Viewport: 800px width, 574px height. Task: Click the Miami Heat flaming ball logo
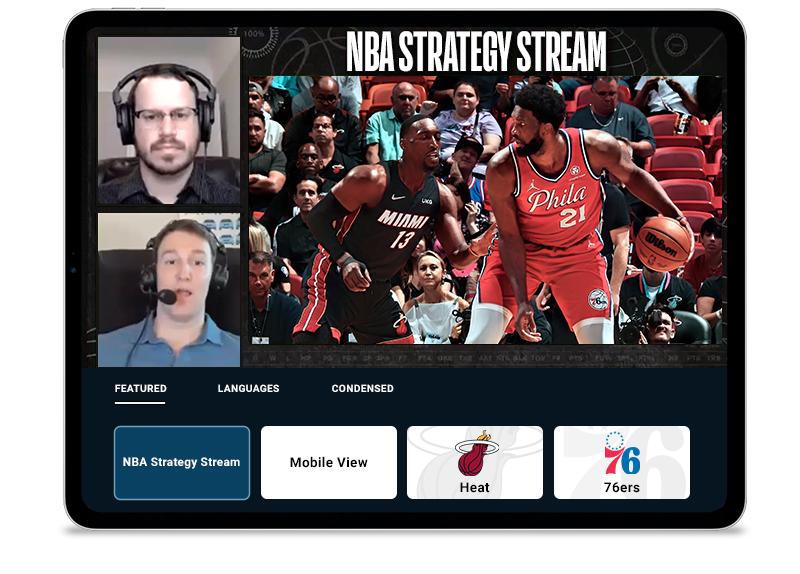476,454
